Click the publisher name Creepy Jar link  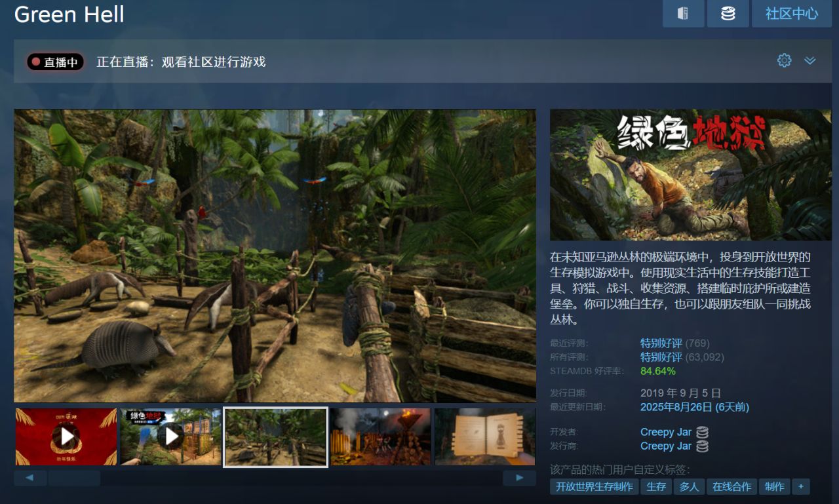click(666, 446)
